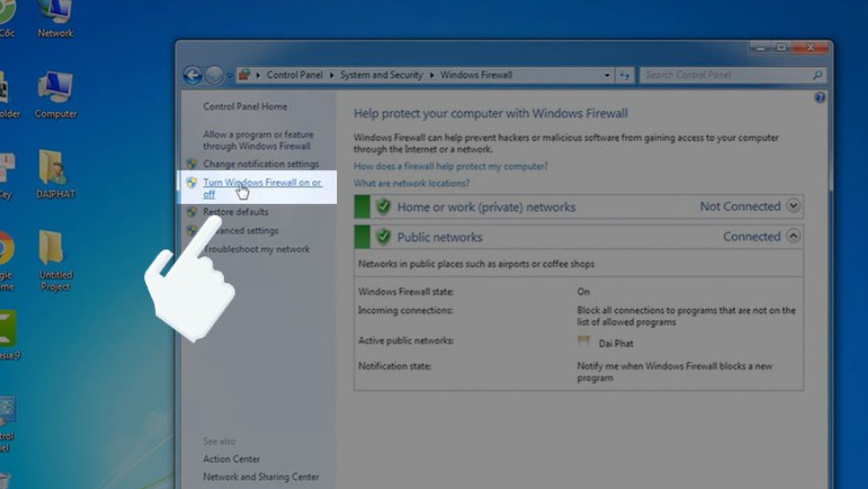Open the Action Center link

(x=232, y=459)
